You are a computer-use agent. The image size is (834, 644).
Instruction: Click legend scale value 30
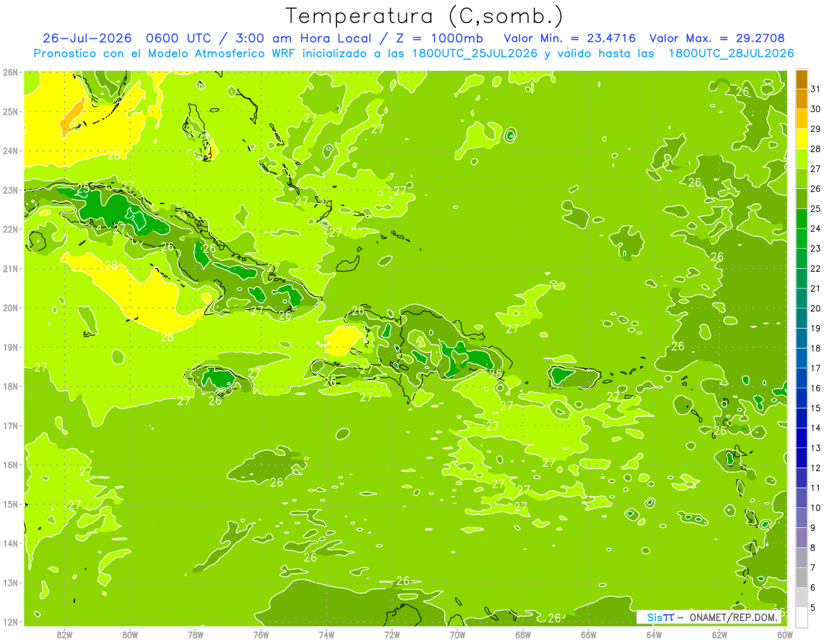point(816,109)
